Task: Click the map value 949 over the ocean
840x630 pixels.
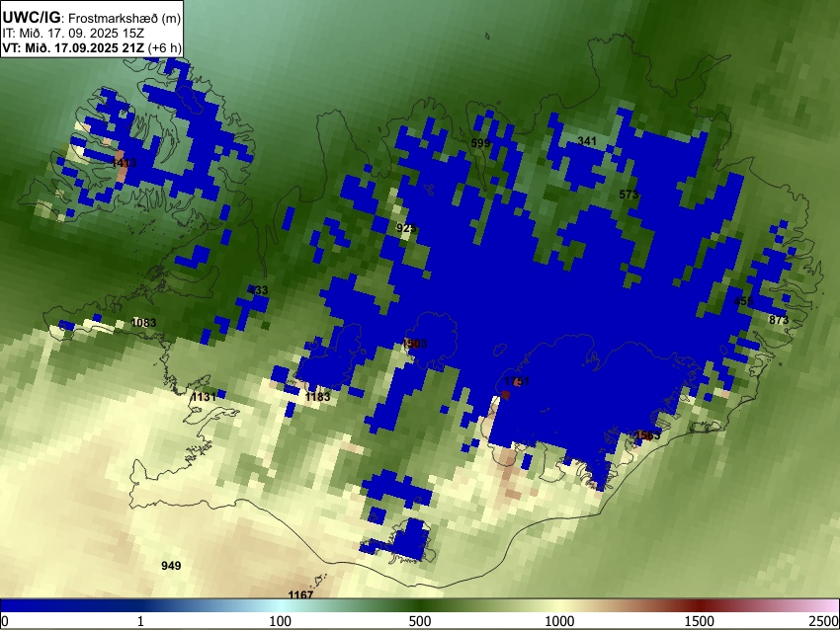Action: [171, 566]
